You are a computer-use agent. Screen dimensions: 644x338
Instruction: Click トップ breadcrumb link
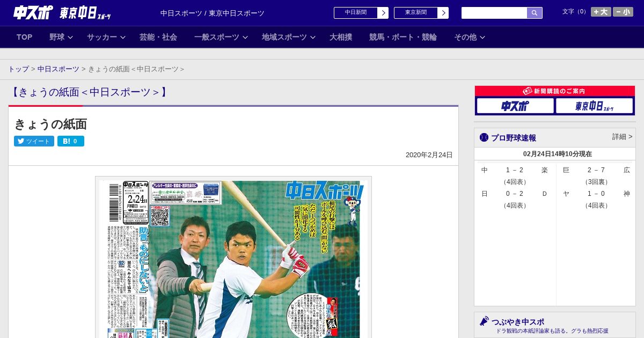pyautogui.click(x=18, y=69)
